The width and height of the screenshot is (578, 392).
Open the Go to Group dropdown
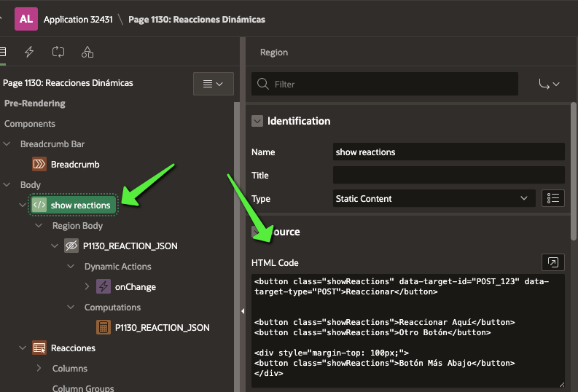point(549,84)
